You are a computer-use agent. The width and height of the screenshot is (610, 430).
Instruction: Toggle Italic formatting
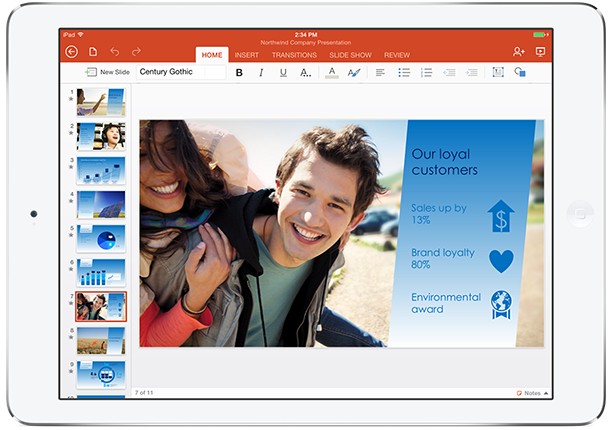point(261,72)
